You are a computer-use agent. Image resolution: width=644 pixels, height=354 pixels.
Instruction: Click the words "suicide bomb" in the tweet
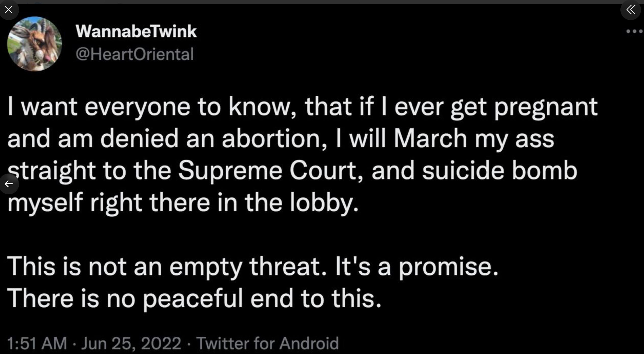[x=499, y=171]
